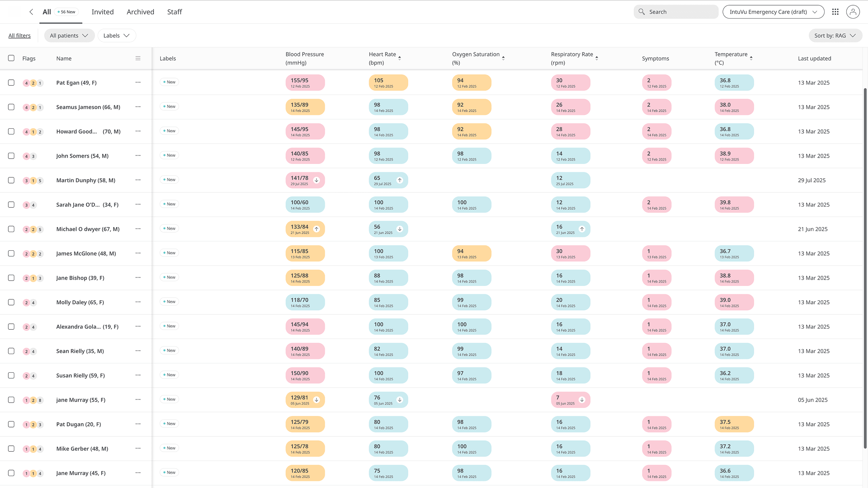Expand the Labels dropdown

117,35
